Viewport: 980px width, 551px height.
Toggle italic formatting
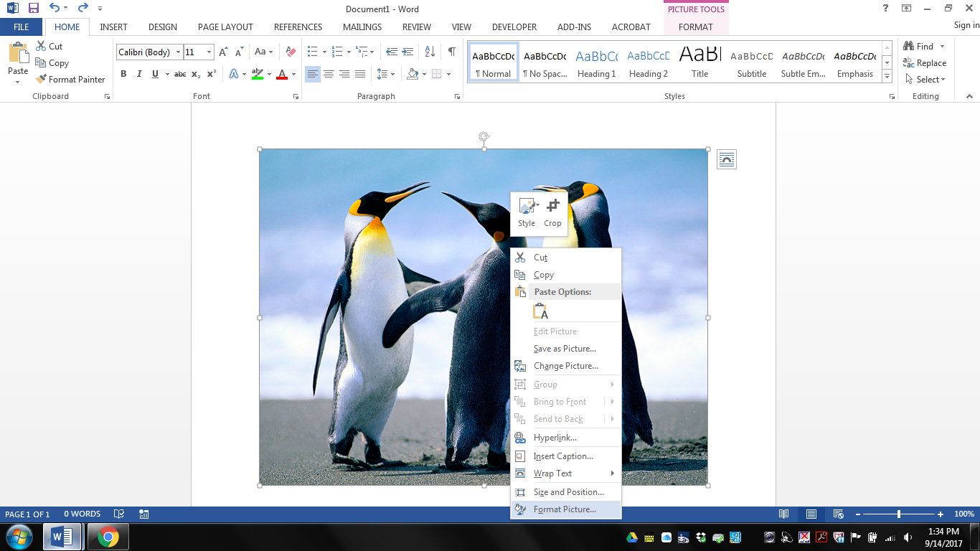[x=139, y=74]
